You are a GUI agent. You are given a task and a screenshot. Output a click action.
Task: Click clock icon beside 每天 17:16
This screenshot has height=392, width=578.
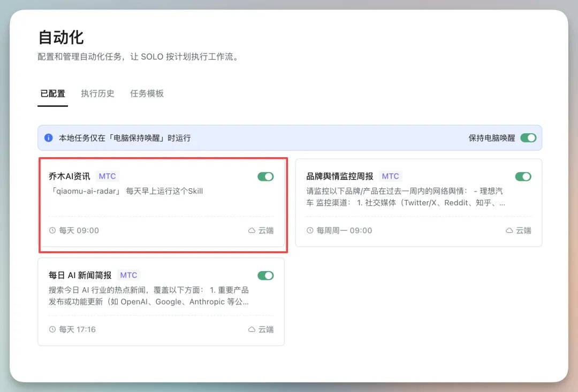[52, 329]
